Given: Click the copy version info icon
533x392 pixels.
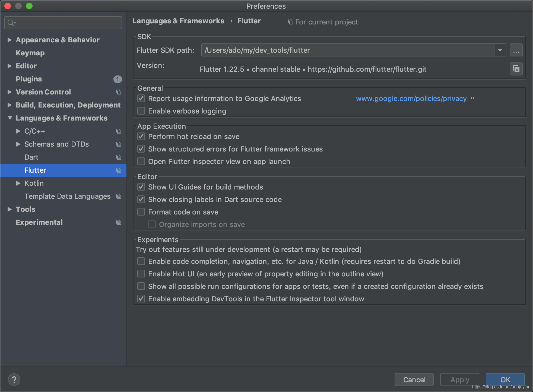Looking at the screenshot, I should click(516, 69).
